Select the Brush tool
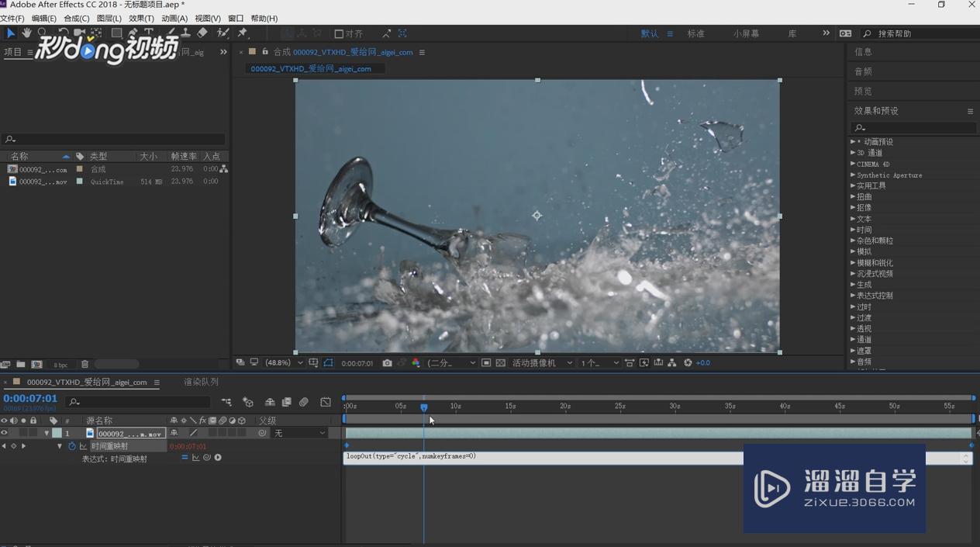Image resolution: width=980 pixels, height=547 pixels. coord(171,33)
